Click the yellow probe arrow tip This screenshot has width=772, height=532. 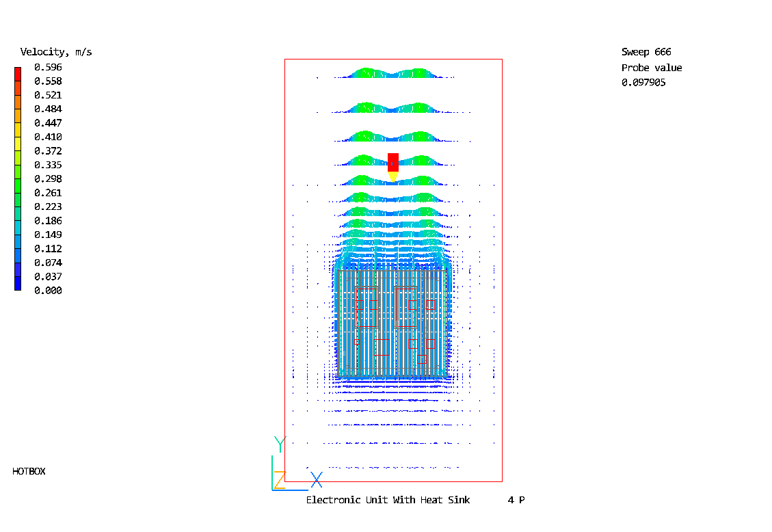coord(392,177)
